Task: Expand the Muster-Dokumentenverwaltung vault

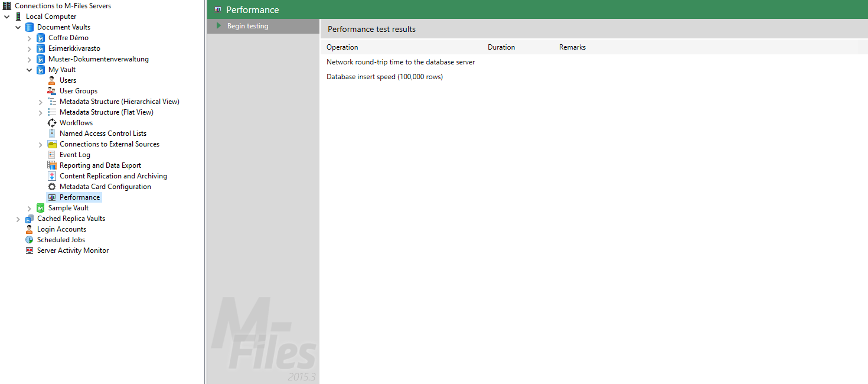Action: click(30, 59)
